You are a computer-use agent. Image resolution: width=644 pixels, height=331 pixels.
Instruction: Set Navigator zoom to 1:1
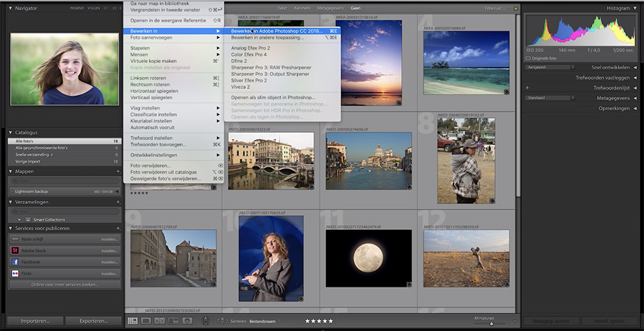coord(106,8)
